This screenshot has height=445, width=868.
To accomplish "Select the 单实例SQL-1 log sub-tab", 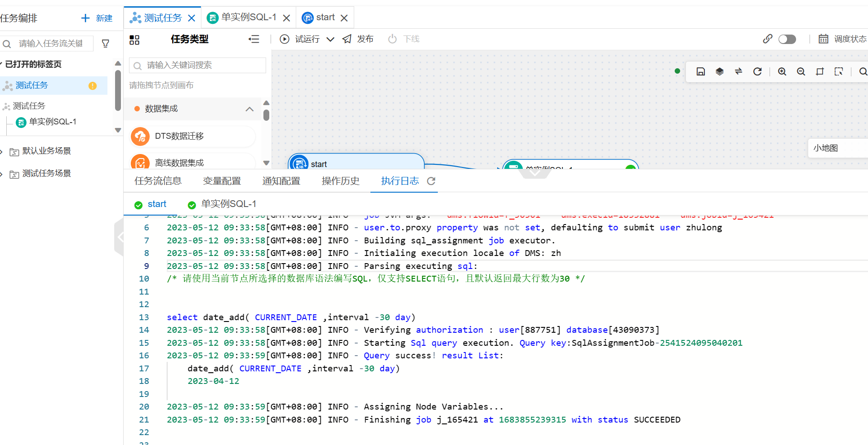I will (223, 204).
